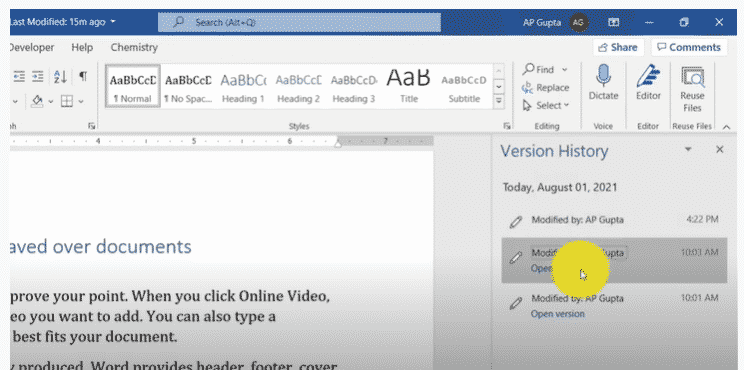The image size is (744, 370).
Task: Restore down the Word window
Action: (x=684, y=22)
